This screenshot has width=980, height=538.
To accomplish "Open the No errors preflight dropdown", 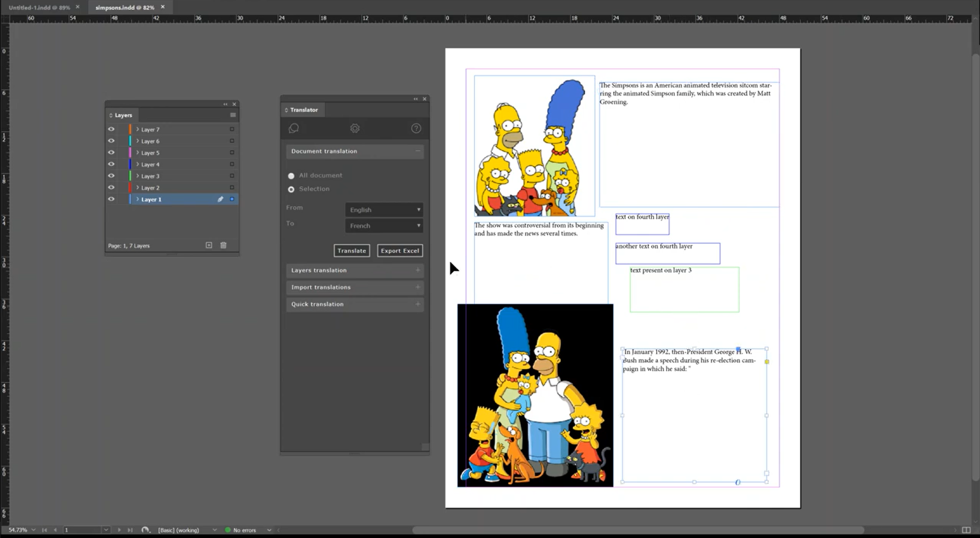I will pos(269,530).
